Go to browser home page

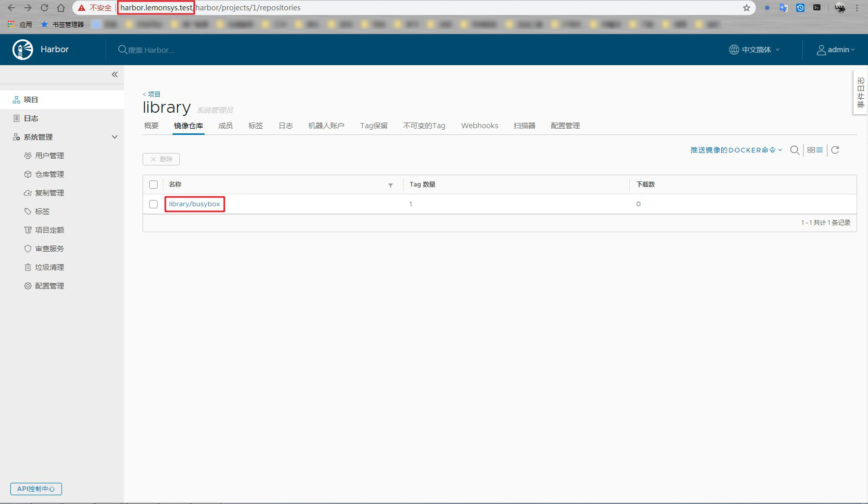pos(61,8)
